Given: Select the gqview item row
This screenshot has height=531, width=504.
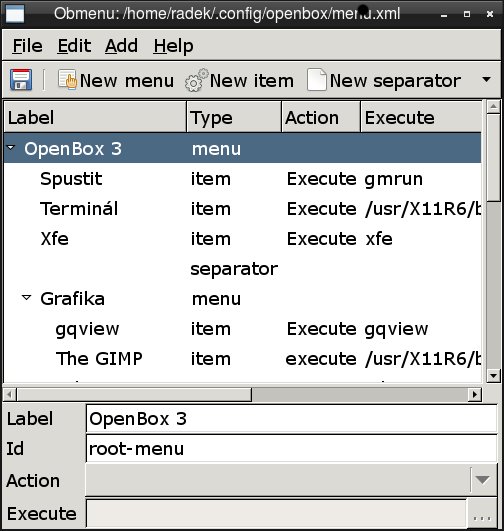Looking at the screenshot, I should coord(243,328).
